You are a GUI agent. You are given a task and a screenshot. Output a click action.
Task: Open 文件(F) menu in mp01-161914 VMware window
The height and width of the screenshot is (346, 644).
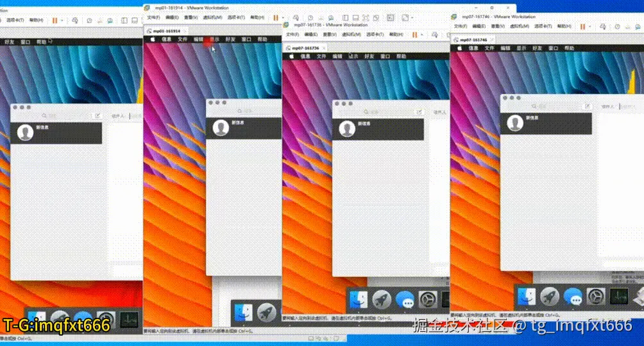click(153, 18)
